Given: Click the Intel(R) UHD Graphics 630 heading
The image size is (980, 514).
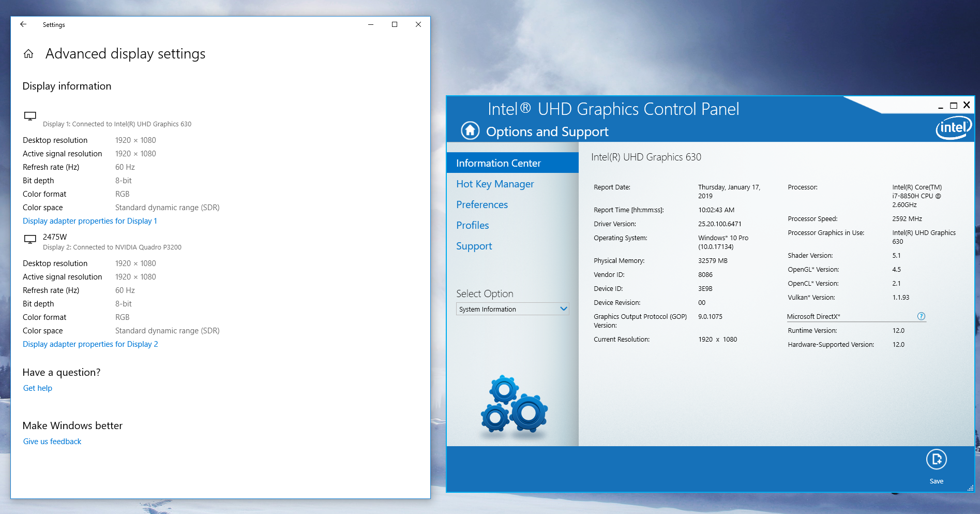Looking at the screenshot, I should (646, 157).
